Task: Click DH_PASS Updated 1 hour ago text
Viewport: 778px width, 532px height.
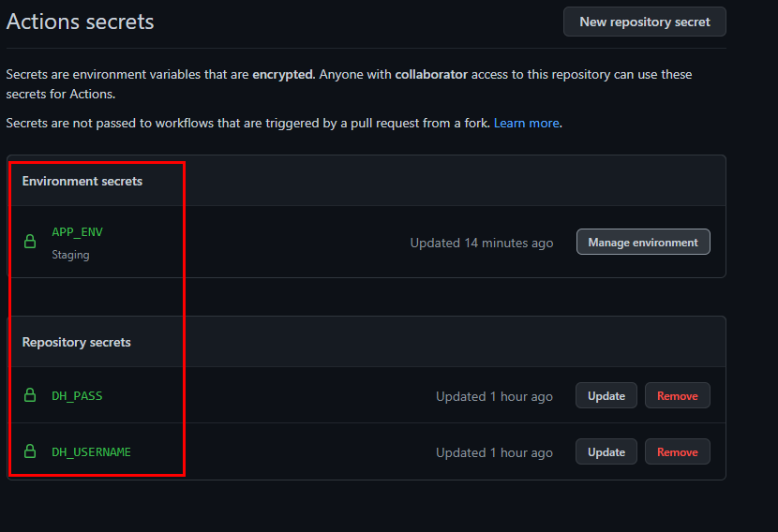Action: (x=494, y=396)
